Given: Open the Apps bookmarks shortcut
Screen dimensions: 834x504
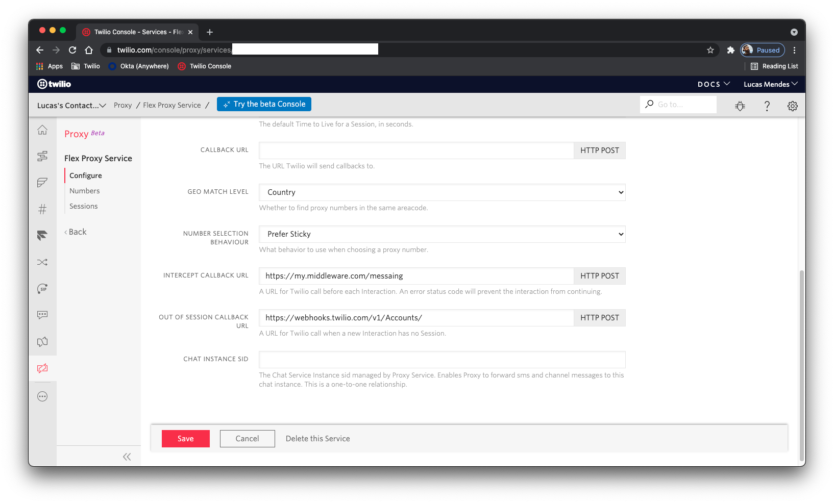Looking at the screenshot, I should [50, 66].
